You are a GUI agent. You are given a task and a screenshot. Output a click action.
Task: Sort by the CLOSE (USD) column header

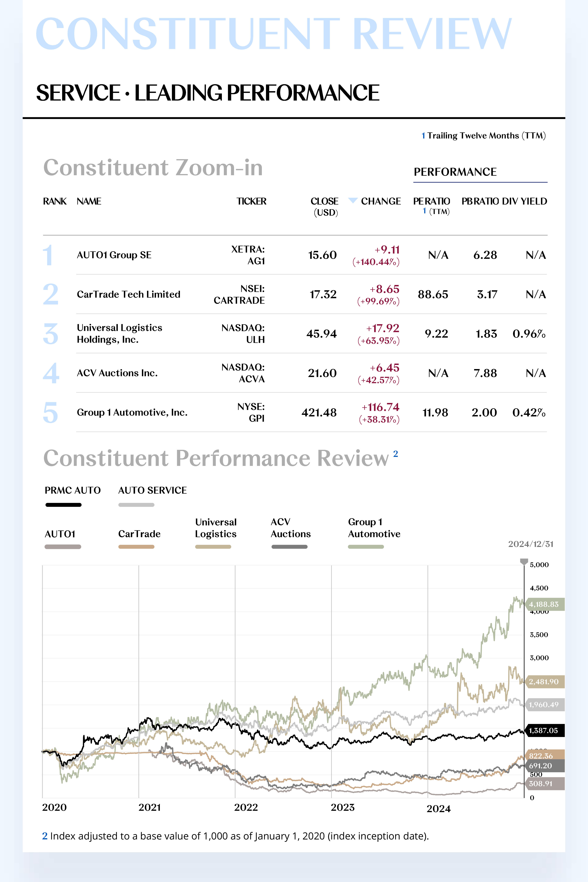[x=324, y=206]
